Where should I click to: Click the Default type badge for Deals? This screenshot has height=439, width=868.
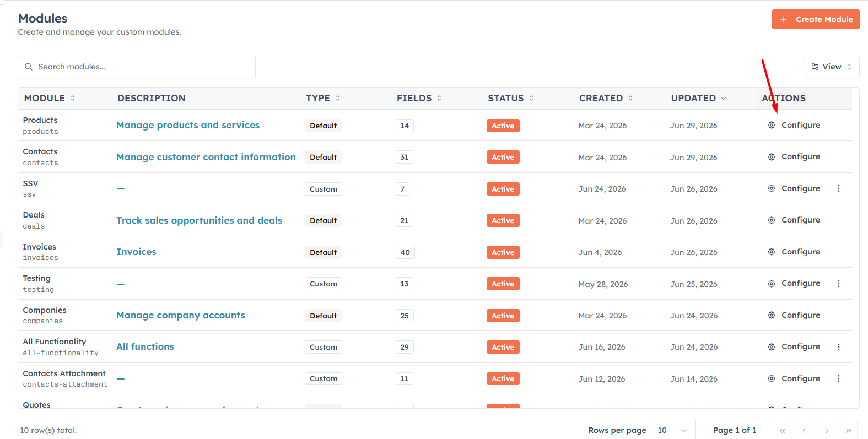[x=324, y=220]
